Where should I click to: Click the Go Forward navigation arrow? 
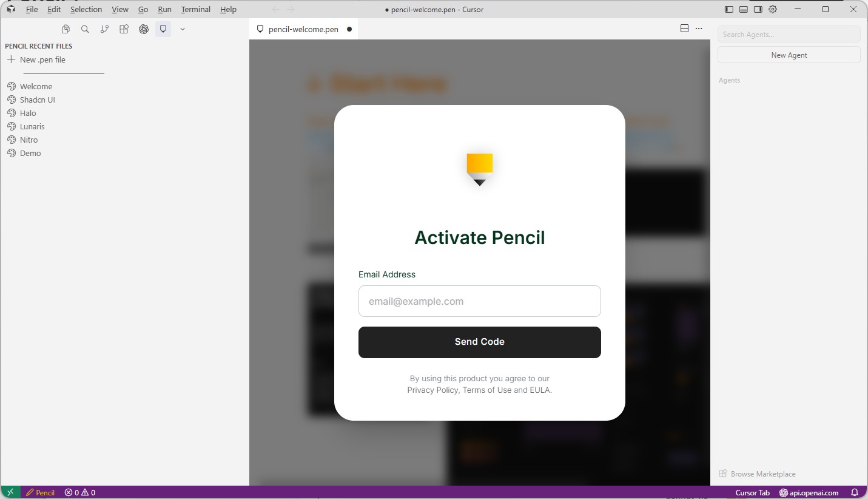pos(291,10)
